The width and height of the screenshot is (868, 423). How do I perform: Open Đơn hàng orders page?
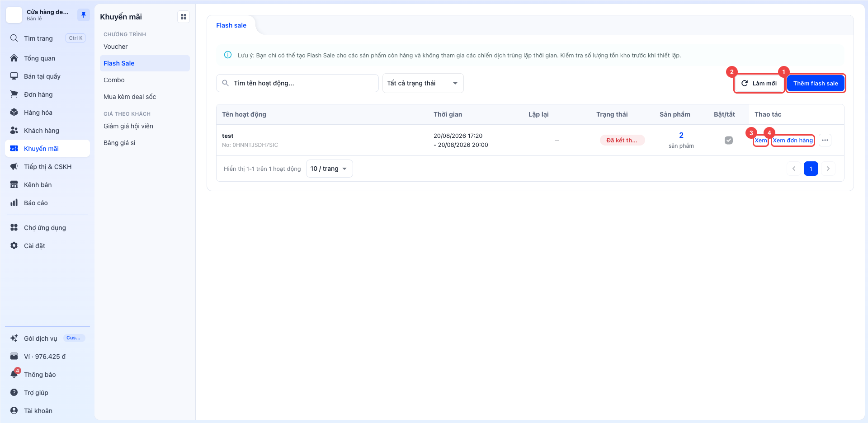pos(47,94)
